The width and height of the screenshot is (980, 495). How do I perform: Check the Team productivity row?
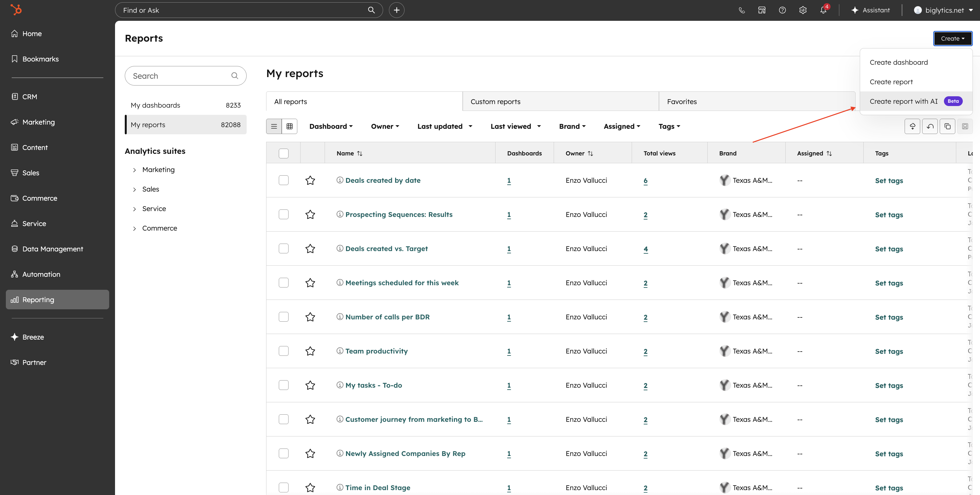pos(283,351)
